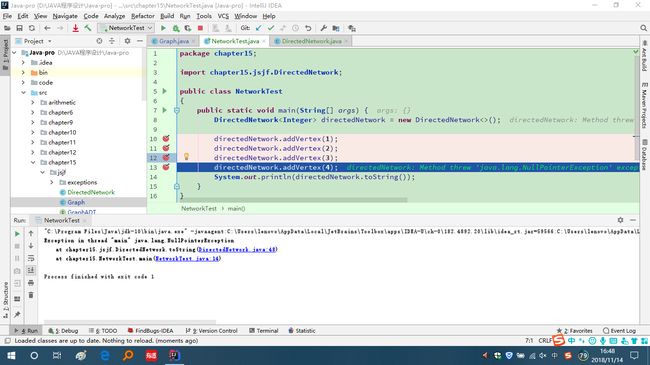Viewport: 650px width, 365px height.
Task: Click the print icon in Run console
Action: point(31,283)
